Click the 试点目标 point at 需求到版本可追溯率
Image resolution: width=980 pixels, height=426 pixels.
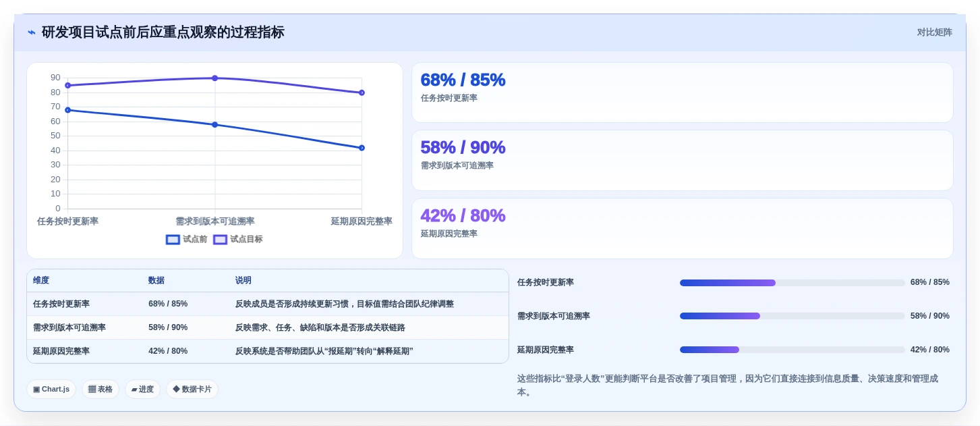click(x=215, y=78)
